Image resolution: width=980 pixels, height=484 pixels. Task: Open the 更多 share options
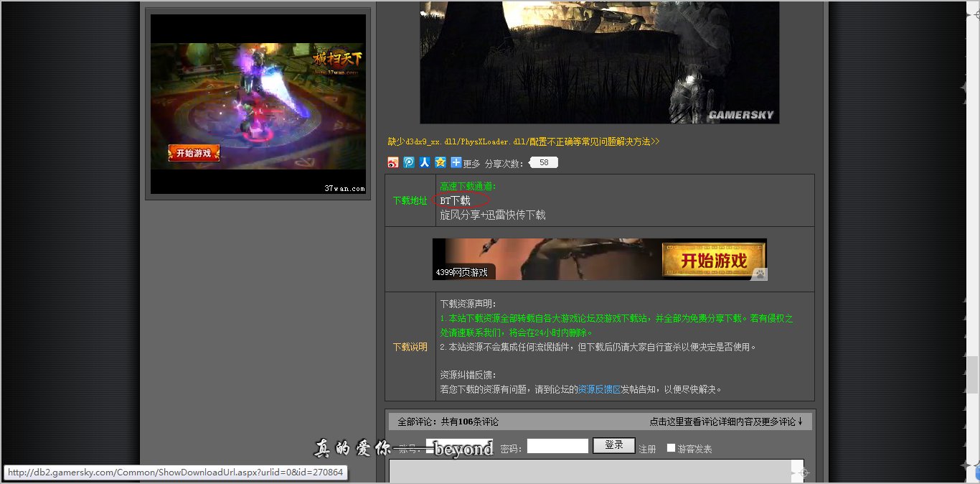[471, 164]
